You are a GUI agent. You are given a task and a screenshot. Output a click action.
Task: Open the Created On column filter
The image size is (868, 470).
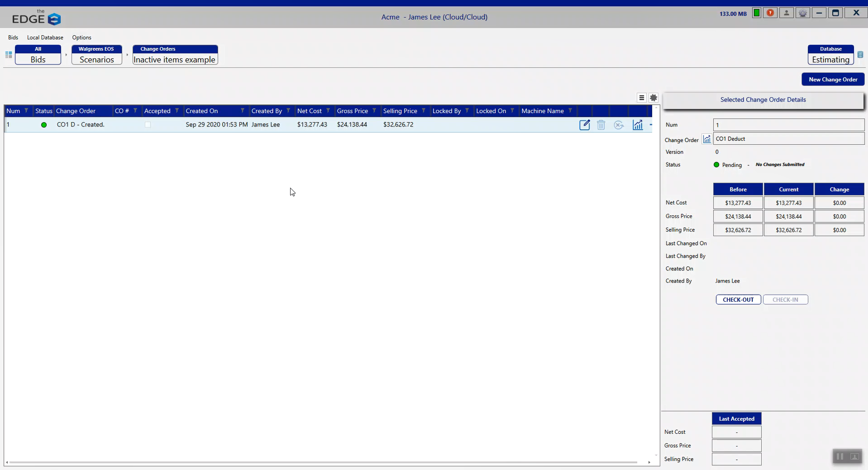pyautogui.click(x=242, y=110)
